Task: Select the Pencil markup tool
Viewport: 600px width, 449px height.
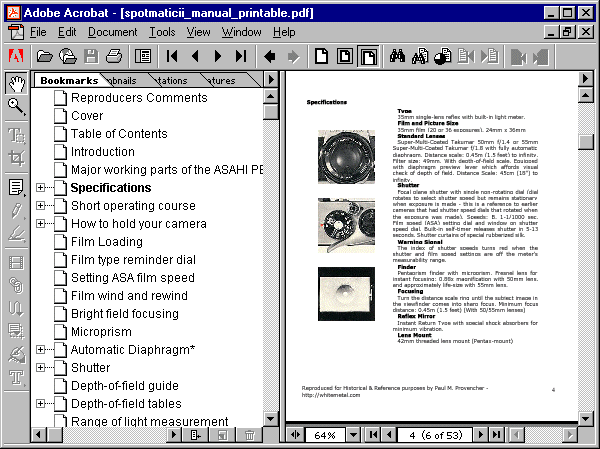Action: [16, 211]
